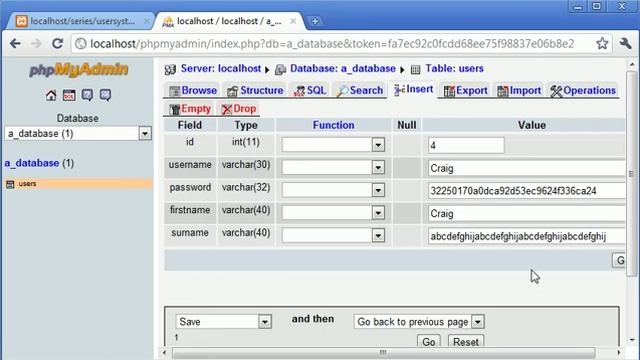
Task: Open the function dropdown for id
Action: click(333, 145)
